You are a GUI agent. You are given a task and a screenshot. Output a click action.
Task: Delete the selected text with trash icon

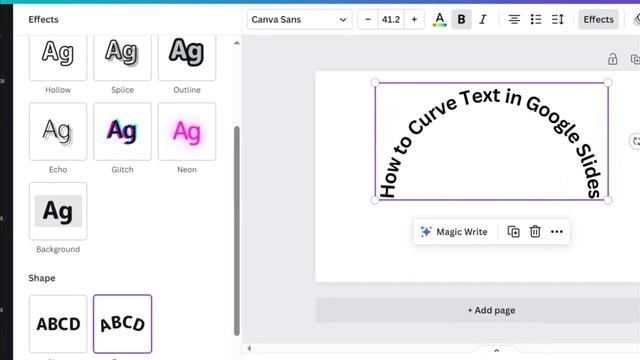(535, 232)
